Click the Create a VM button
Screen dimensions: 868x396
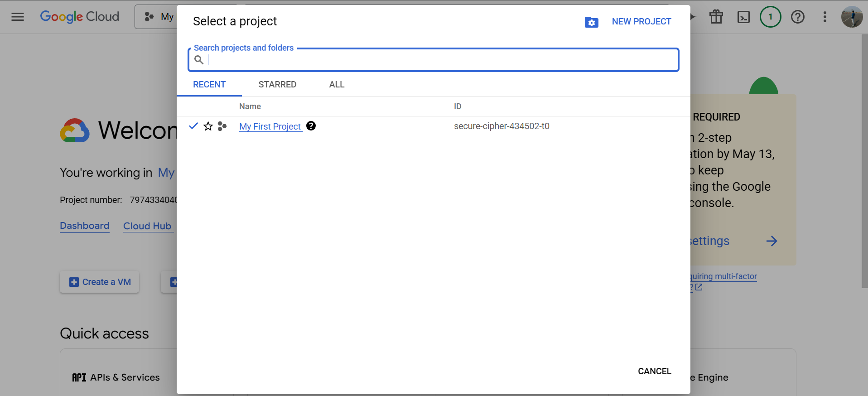coord(100,282)
